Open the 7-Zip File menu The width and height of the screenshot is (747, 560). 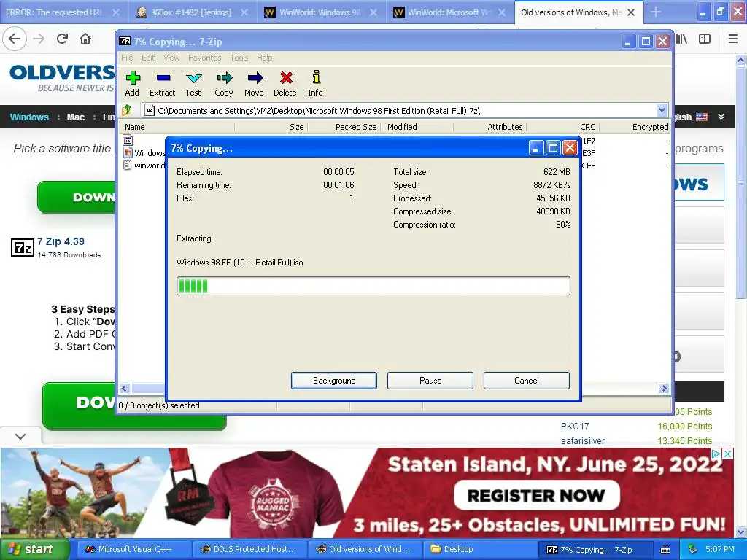click(x=127, y=58)
